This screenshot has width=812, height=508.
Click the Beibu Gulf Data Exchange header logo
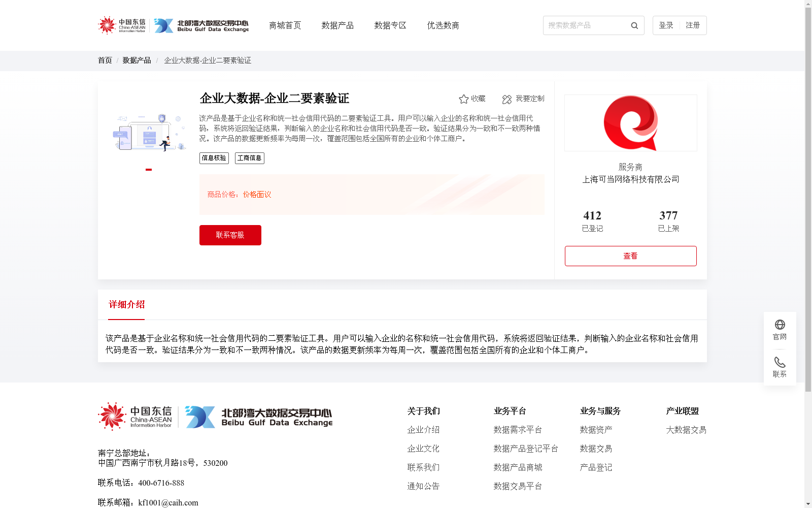201,25
